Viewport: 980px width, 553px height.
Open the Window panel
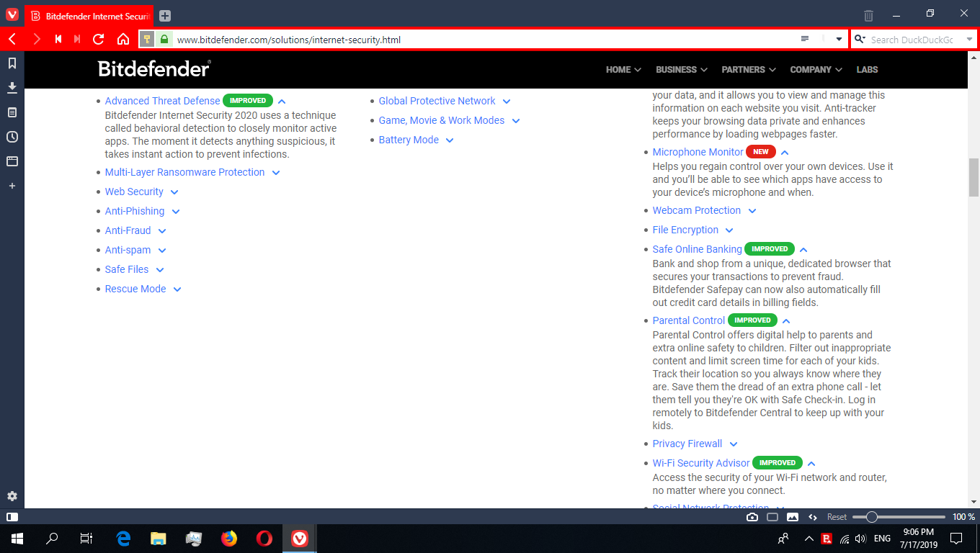click(12, 161)
